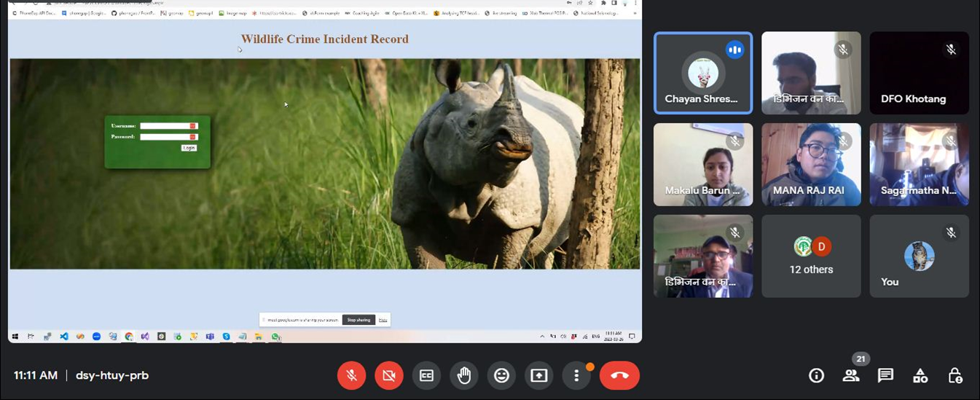Unmute the microphone
Image resolution: width=980 pixels, height=400 pixels.
[x=351, y=375]
